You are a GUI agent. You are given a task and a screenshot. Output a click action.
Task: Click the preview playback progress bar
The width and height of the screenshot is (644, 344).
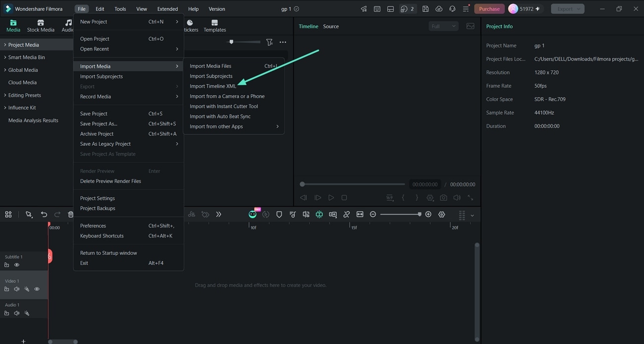[x=352, y=184]
